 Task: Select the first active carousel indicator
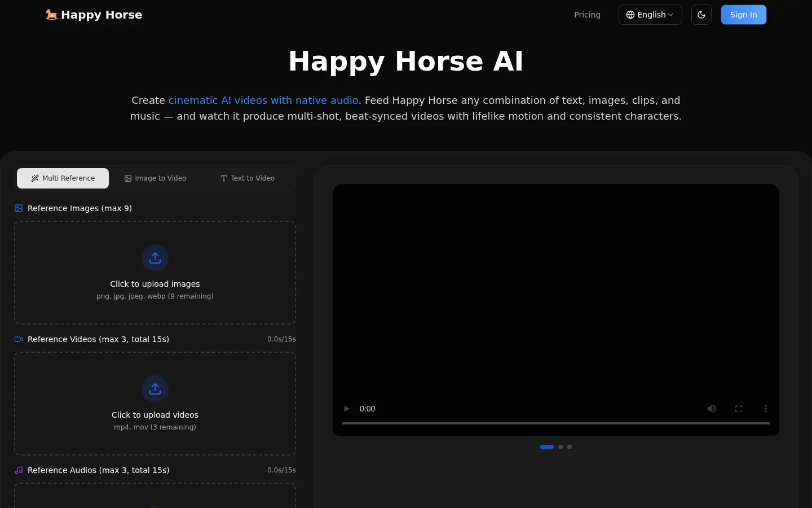click(547, 447)
